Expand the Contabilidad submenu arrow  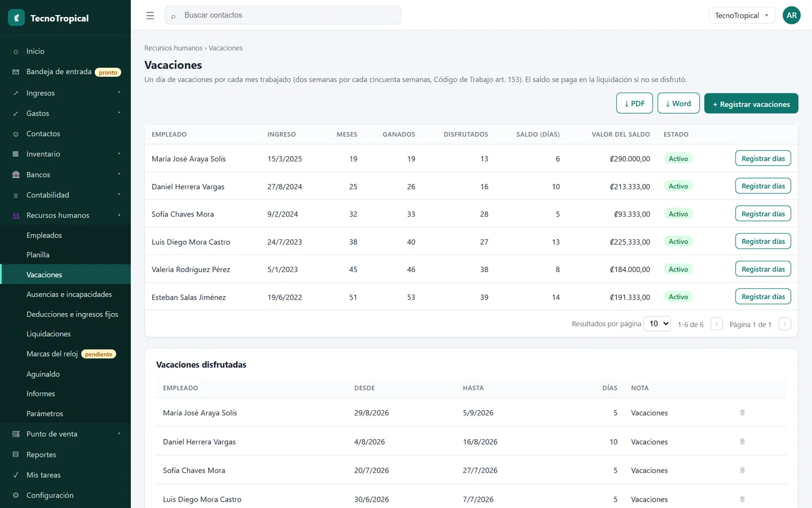(x=119, y=195)
